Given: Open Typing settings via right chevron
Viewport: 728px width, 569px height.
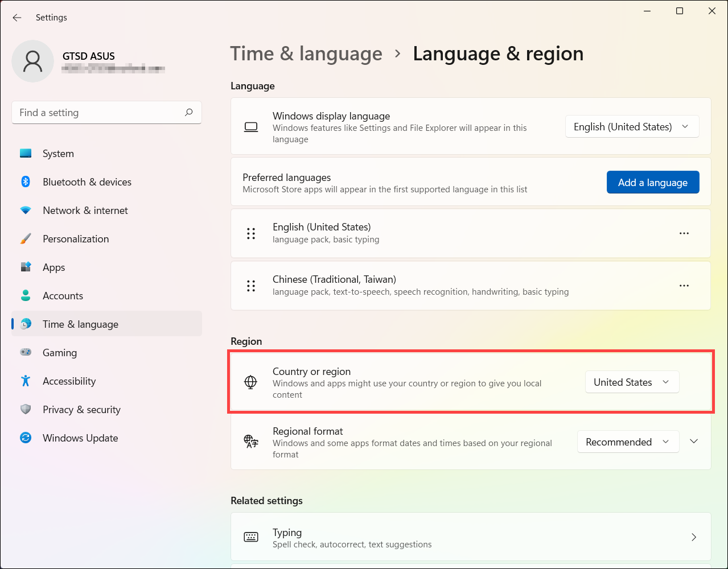Looking at the screenshot, I should (x=694, y=537).
